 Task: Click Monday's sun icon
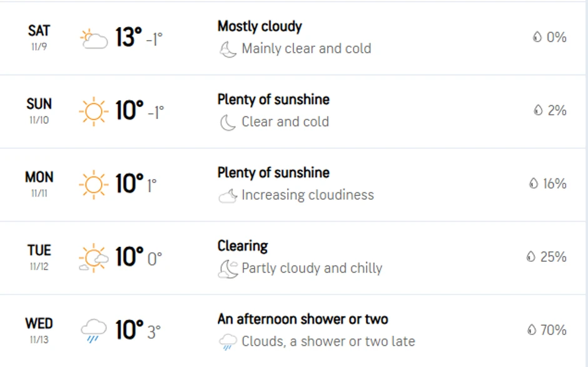(x=94, y=185)
